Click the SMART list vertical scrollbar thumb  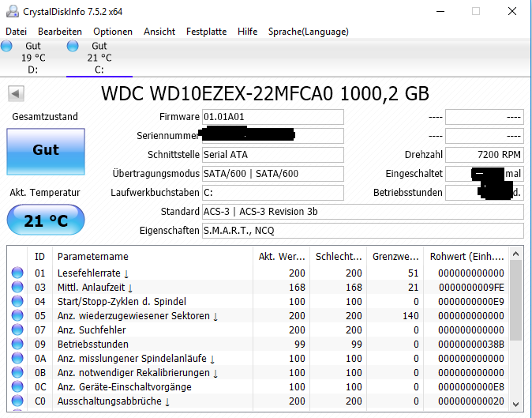pyautogui.click(x=515, y=300)
